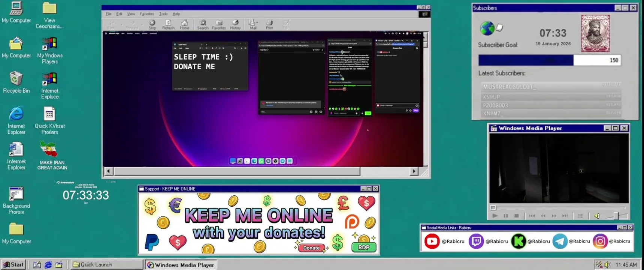
Task: Click the Internet Explorer quick launch icon
Action: (48, 265)
